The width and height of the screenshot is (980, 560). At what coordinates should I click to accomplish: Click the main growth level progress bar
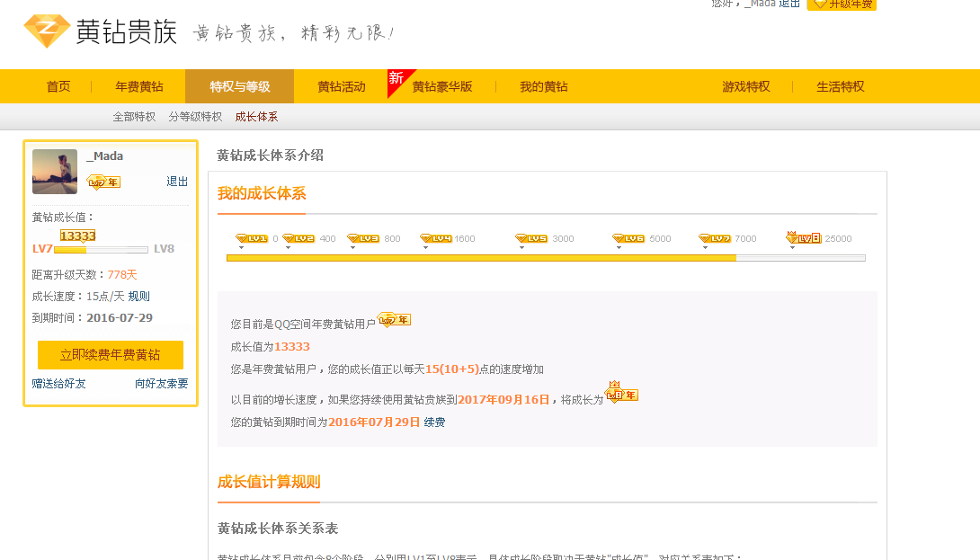tap(546, 258)
